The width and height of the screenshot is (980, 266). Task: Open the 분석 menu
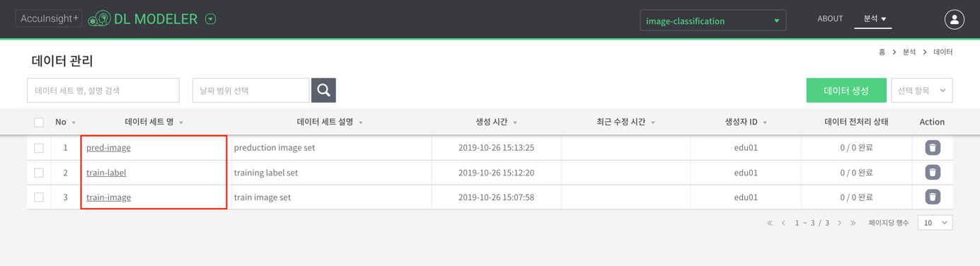(874, 18)
